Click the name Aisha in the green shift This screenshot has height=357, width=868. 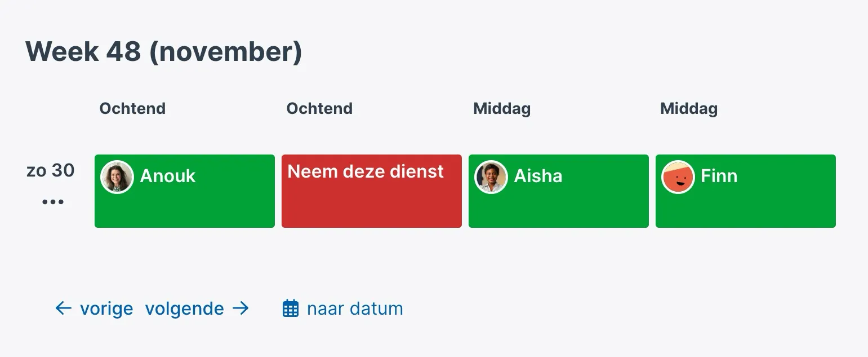(538, 176)
